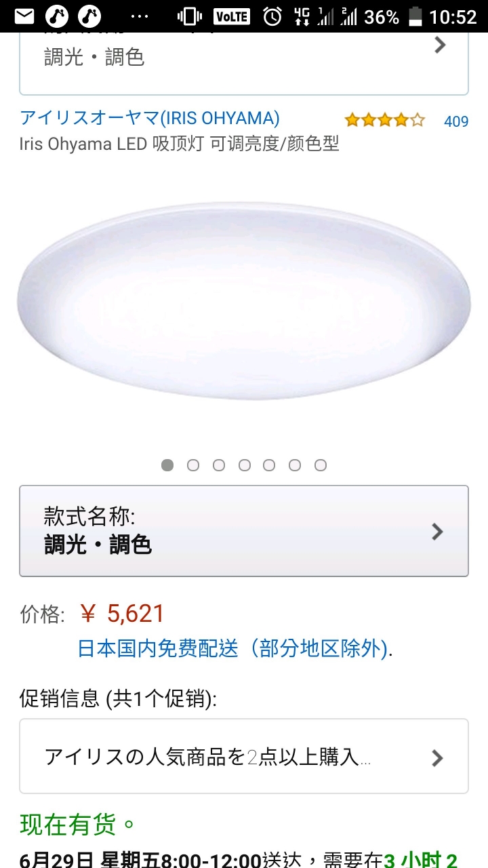Tap the LED ceiling light product image

[x=244, y=300]
